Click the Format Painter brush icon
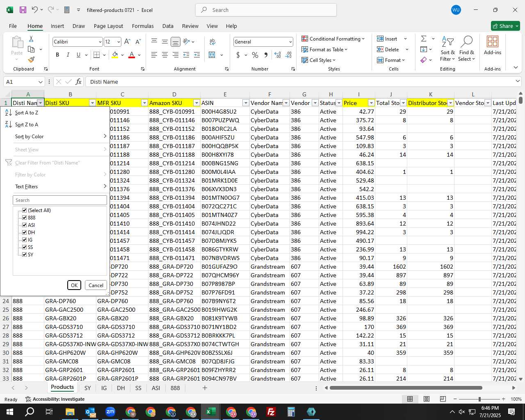This screenshot has width=525, height=420. 31,59
